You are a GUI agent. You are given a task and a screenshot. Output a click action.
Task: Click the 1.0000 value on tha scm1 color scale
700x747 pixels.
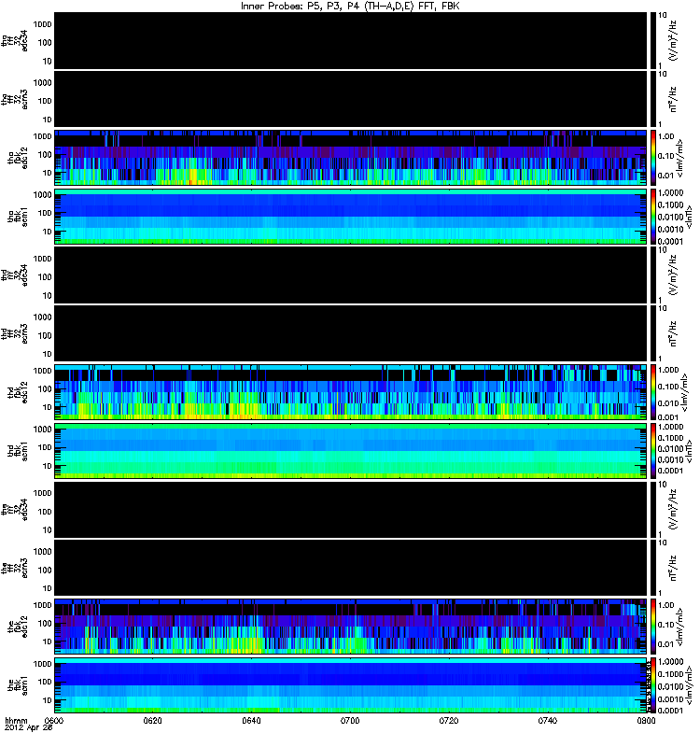[x=670, y=193]
